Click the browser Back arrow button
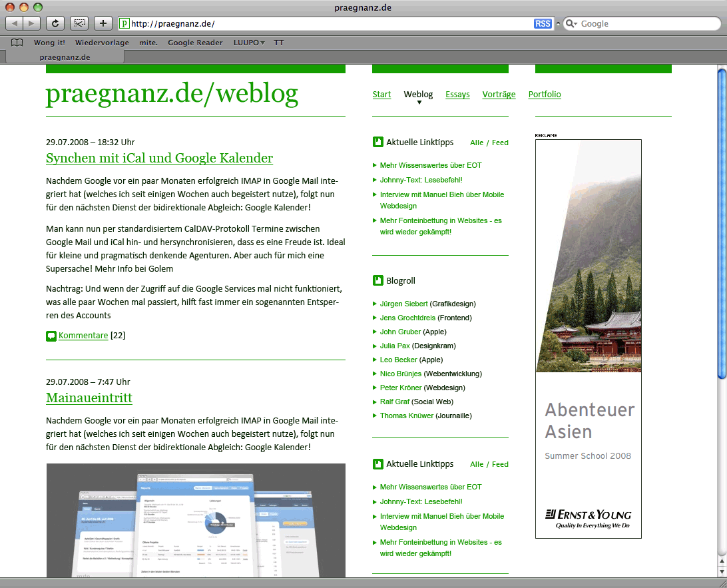 [x=15, y=23]
